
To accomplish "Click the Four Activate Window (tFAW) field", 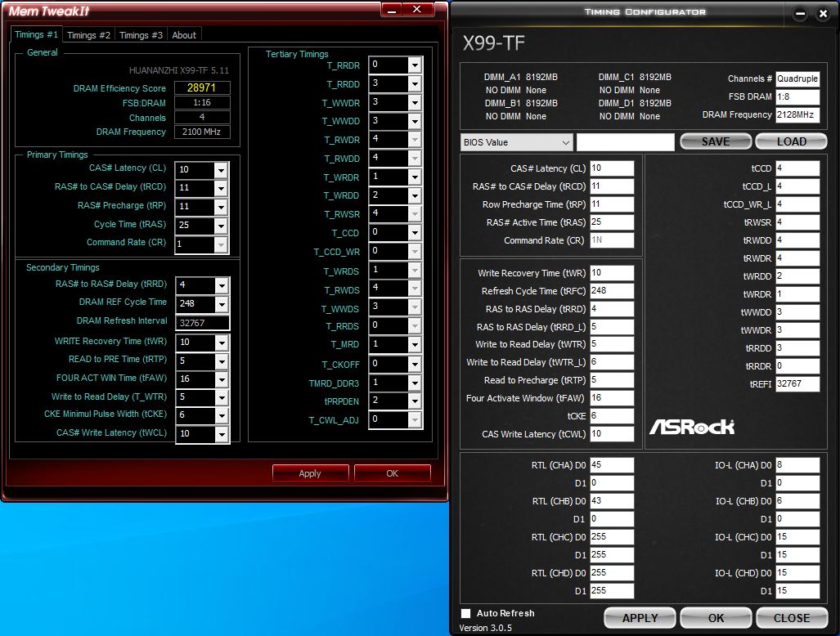I will [x=612, y=398].
